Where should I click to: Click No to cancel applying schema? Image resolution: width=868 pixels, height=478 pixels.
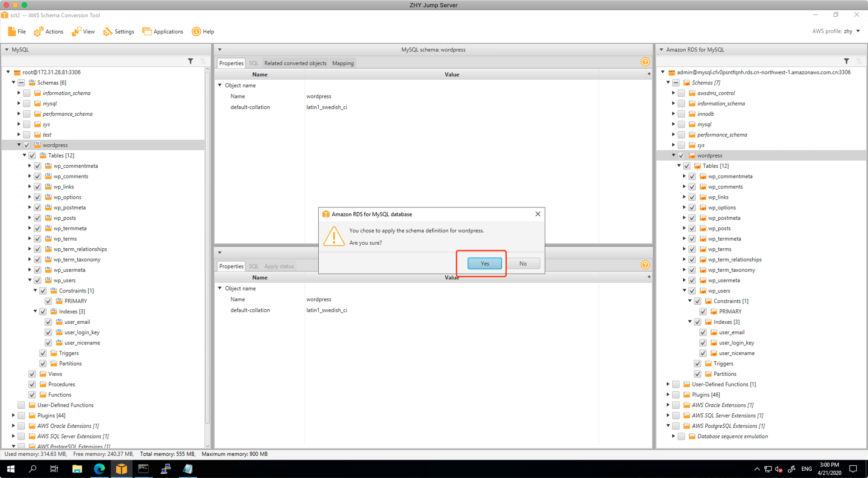[x=523, y=264]
